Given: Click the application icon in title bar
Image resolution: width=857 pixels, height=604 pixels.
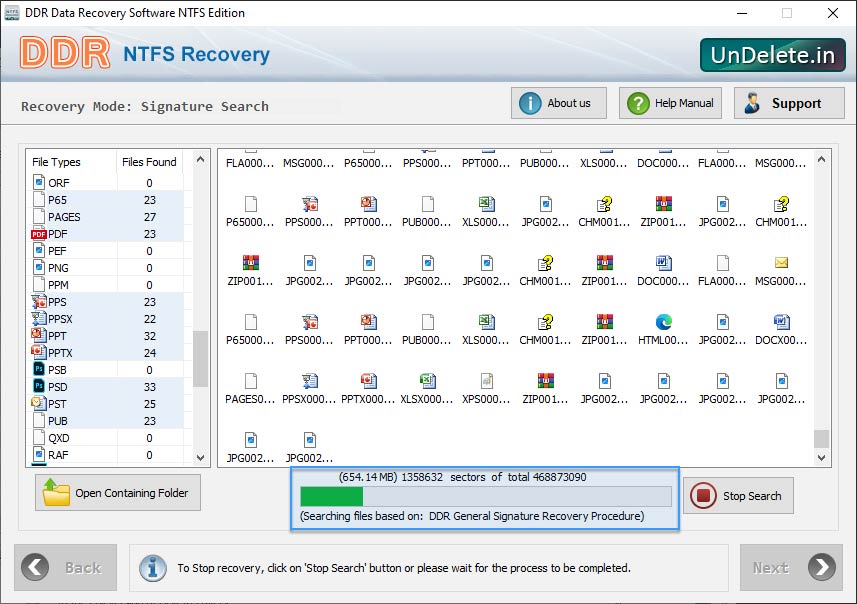Looking at the screenshot, I should tap(11, 13).
